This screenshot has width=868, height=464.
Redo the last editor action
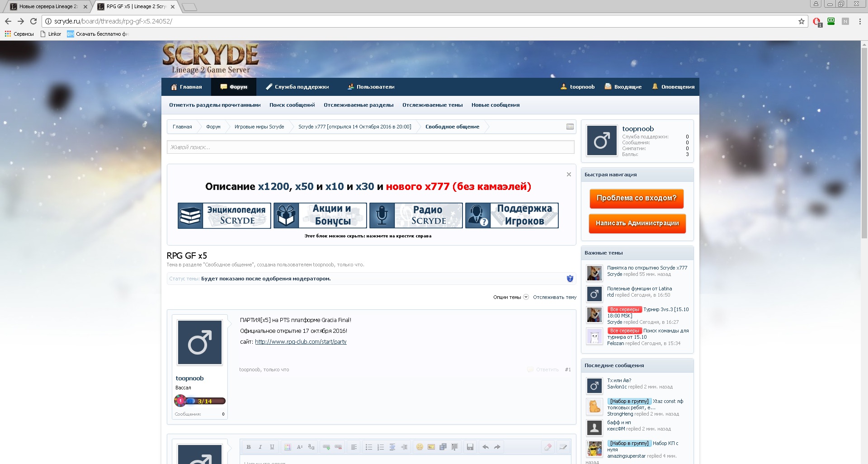point(497,447)
